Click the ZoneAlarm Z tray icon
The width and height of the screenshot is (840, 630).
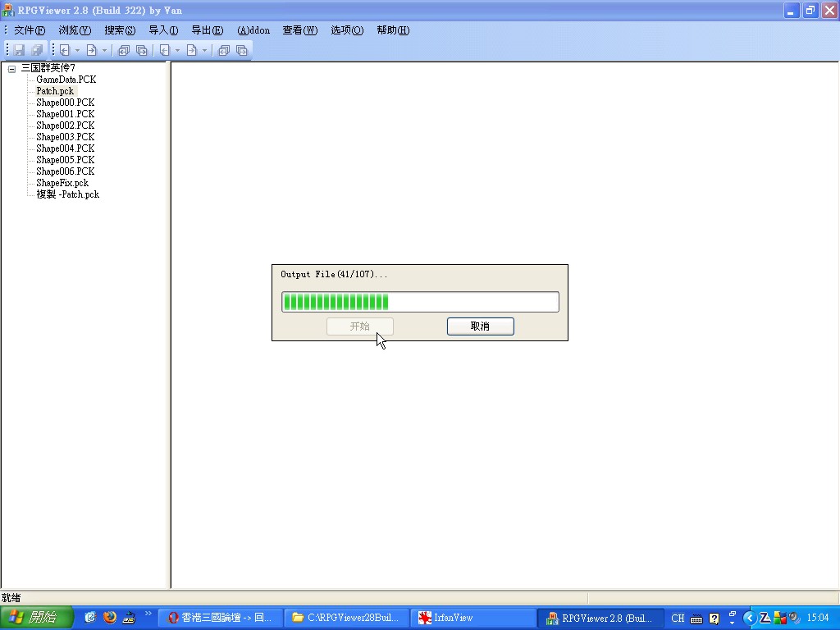[765, 619]
